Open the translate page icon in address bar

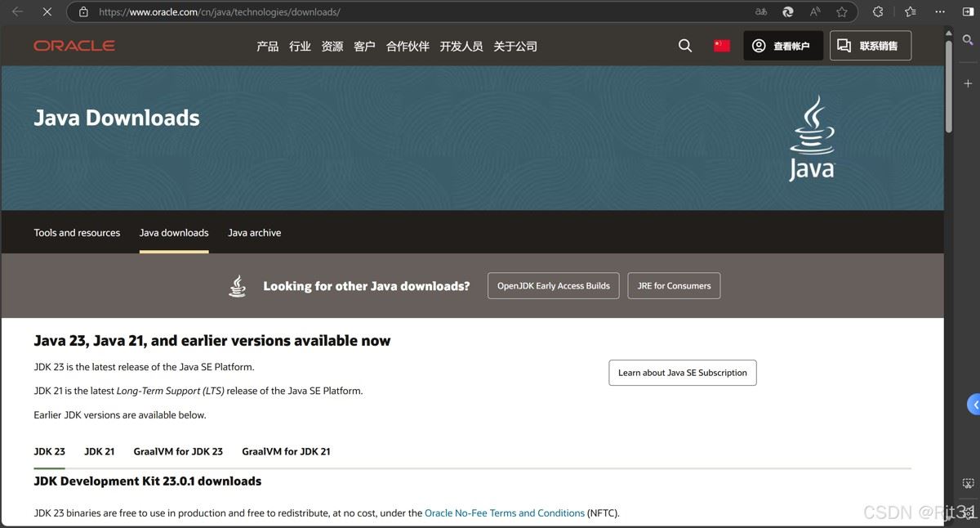click(761, 12)
